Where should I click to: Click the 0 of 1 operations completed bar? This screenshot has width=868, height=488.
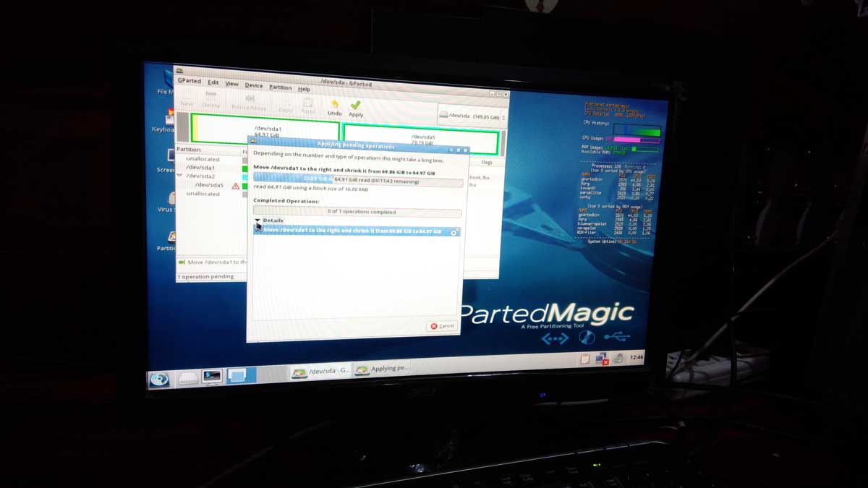tap(357, 212)
